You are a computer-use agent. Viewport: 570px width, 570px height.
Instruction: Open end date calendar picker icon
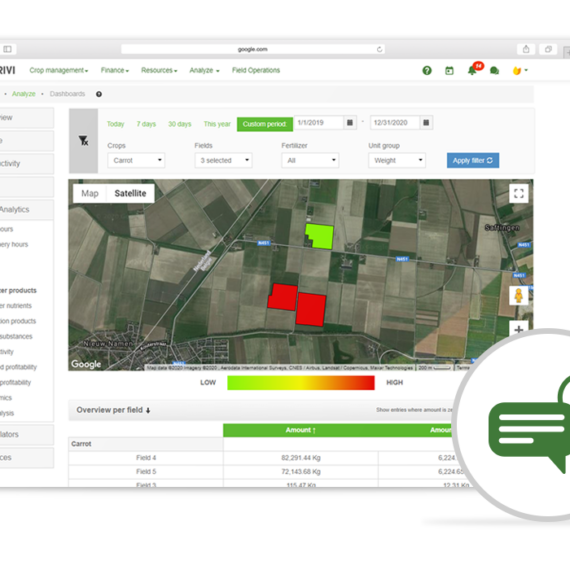[426, 123]
